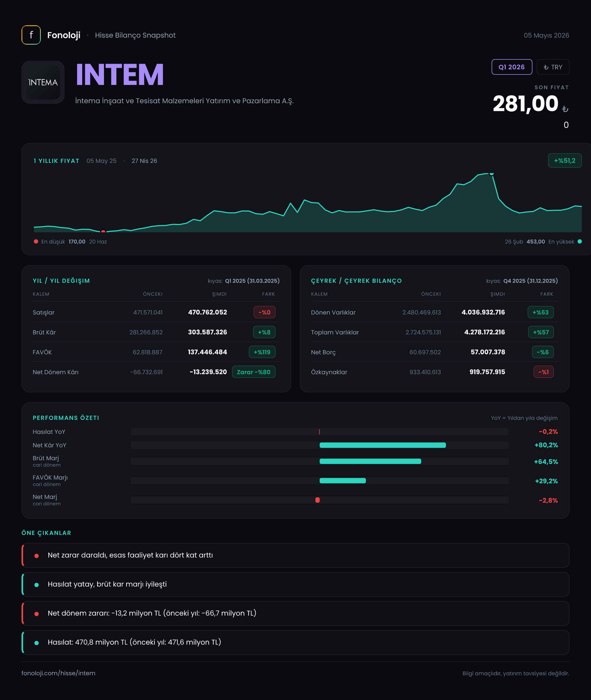Click the ÇEYREK / ÇEYREK BILANÇO section title
This screenshot has height=700, width=591.
(356, 281)
